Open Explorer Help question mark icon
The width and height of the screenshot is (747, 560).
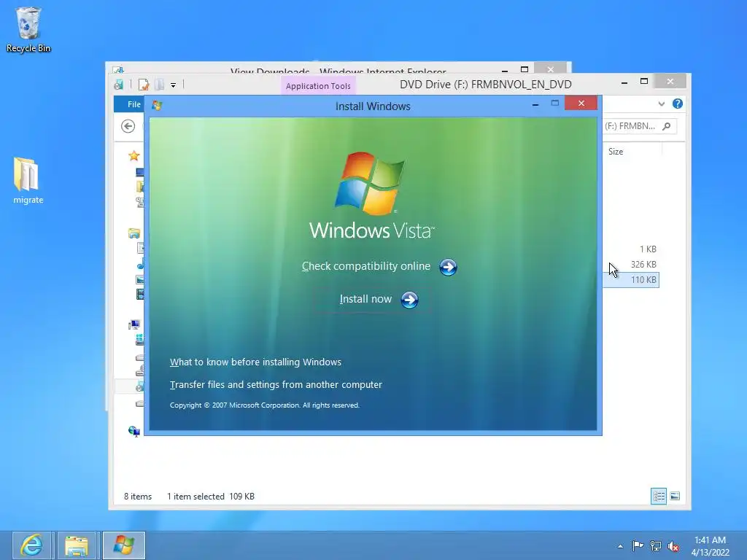coord(678,104)
